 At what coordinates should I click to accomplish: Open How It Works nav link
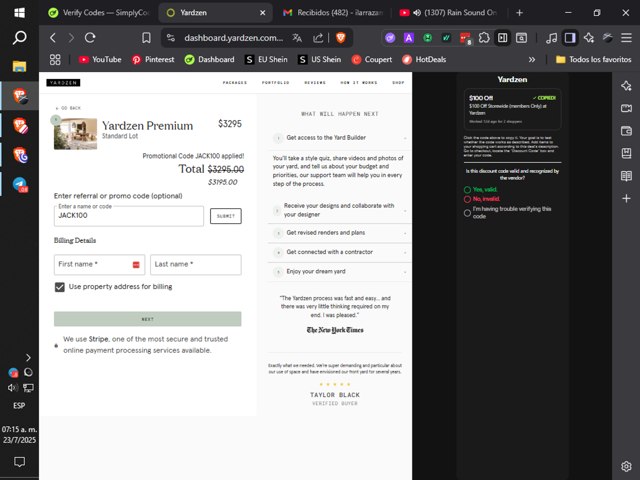pyautogui.click(x=359, y=82)
